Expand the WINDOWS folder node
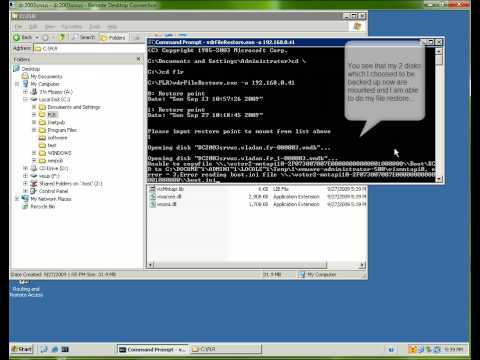Viewport: 480px width, 360px height. point(34,153)
